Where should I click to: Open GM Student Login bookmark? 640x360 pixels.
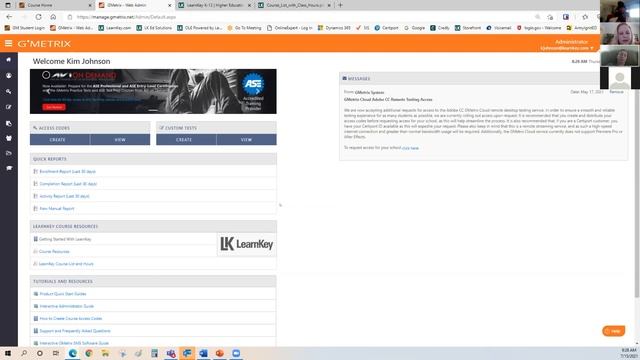point(25,28)
